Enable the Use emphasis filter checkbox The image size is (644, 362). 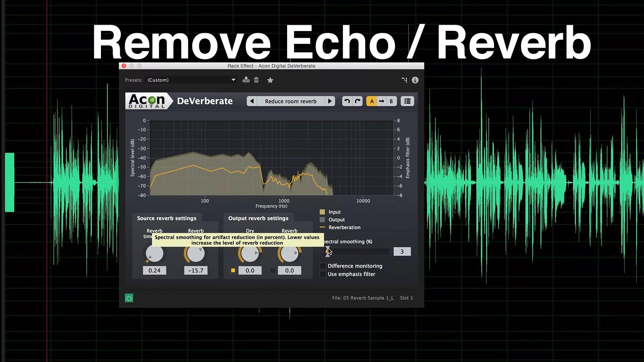click(x=322, y=274)
